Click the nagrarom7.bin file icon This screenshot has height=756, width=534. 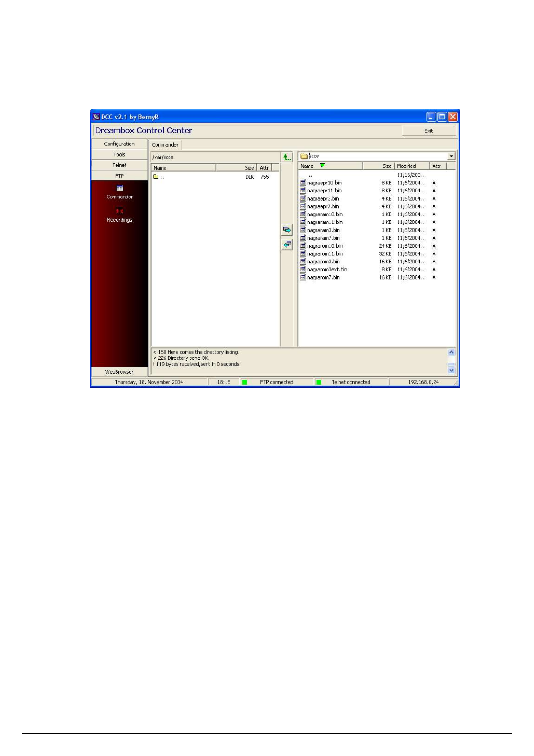[303, 277]
